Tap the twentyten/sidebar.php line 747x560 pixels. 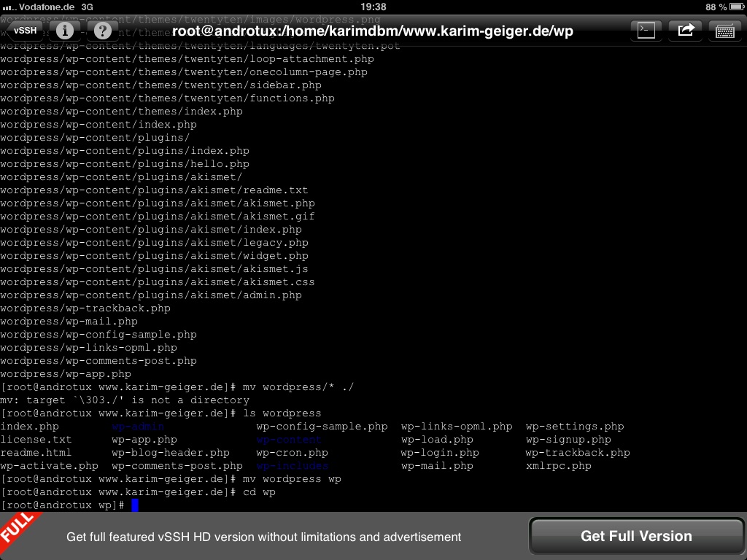(x=160, y=85)
